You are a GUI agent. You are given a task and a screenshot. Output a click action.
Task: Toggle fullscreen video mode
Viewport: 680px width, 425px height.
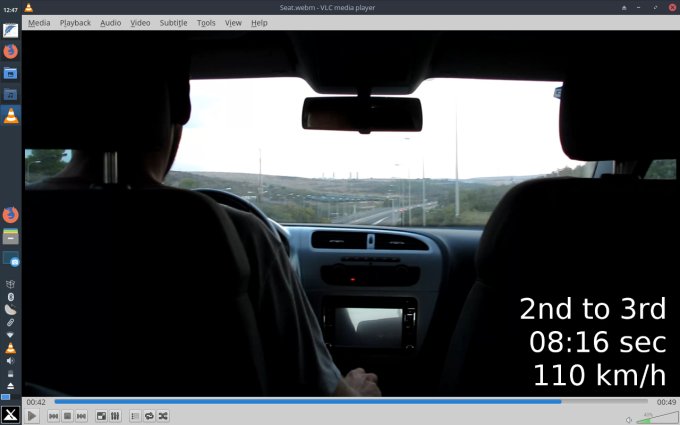[101, 416]
